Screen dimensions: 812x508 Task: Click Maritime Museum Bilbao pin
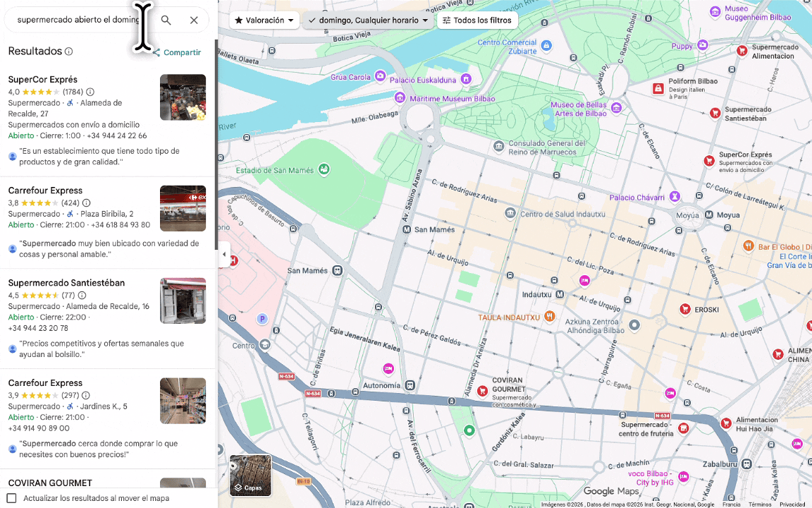400,97
